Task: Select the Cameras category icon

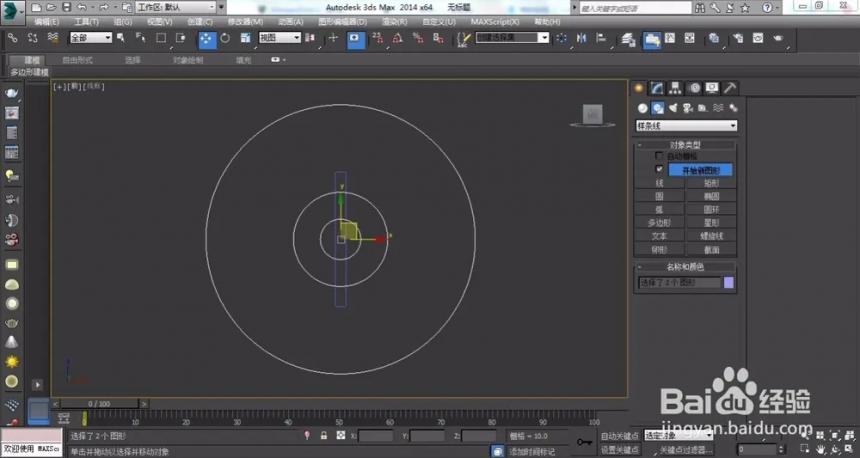Action: [688, 108]
